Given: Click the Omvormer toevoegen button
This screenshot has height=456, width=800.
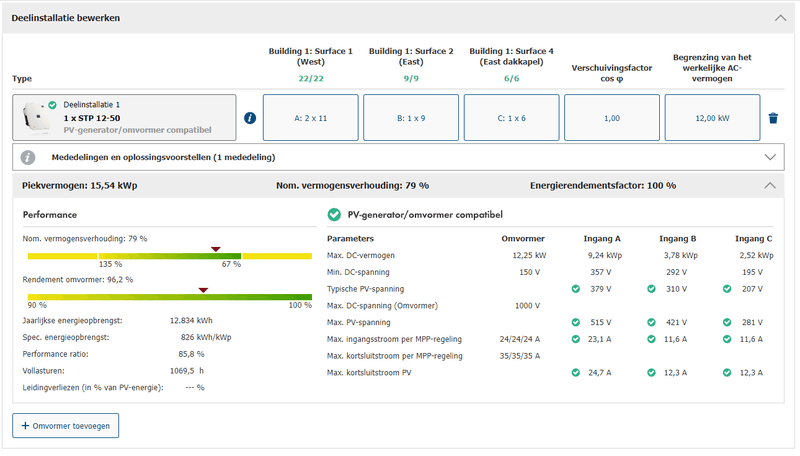Looking at the screenshot, I should point(65,425).
